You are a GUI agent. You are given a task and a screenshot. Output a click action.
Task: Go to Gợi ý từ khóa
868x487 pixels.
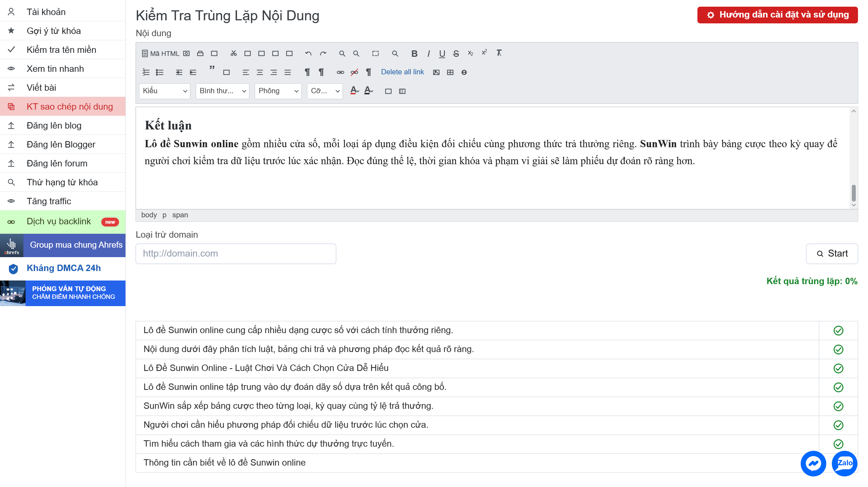coord(63,31)
